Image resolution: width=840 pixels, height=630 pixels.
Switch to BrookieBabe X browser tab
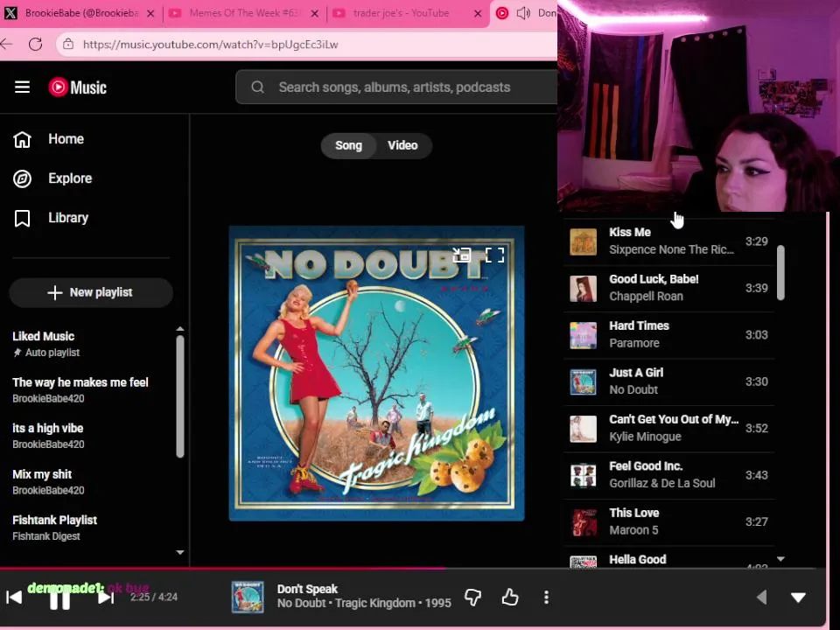(80, 13)
